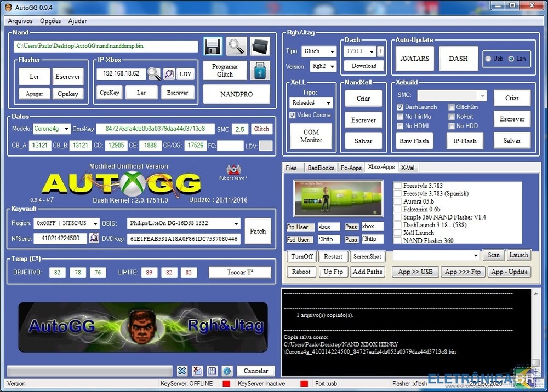Select the Usb radio button
The image size is (548, 392).
[488, 59]
